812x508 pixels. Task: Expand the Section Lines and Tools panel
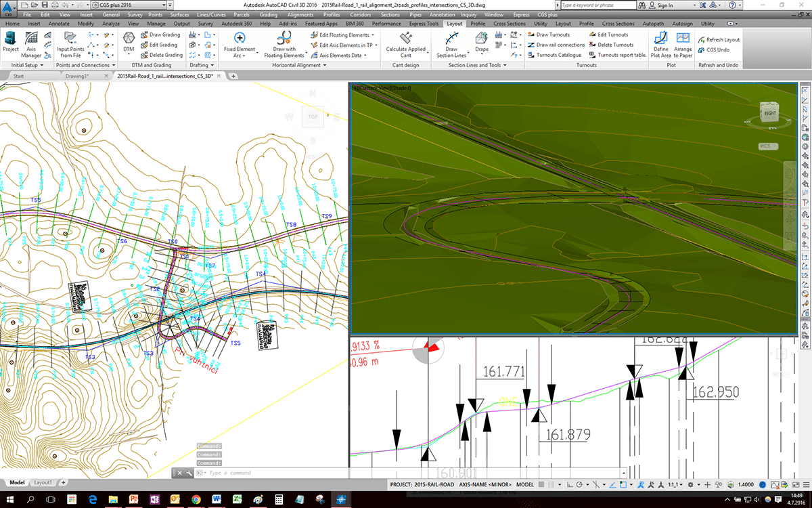click(477, 65)
